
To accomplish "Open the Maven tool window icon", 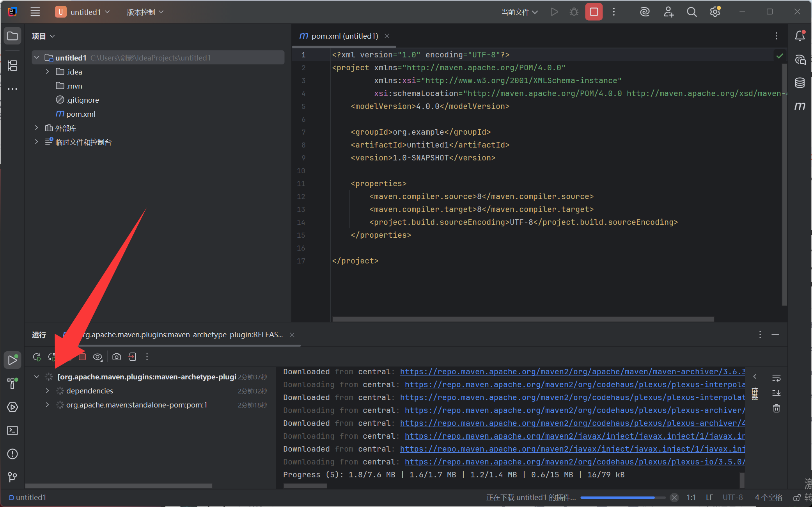I will point(800,106).
